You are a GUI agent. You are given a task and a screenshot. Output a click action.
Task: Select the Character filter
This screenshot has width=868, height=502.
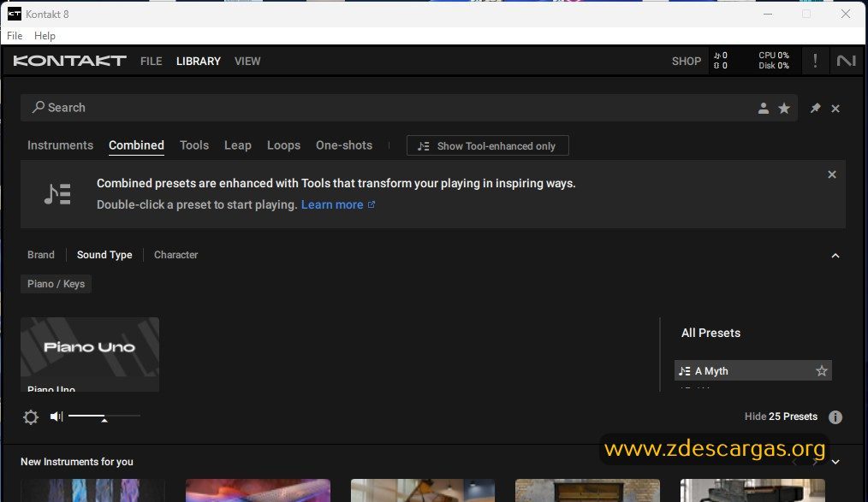coord(175,255)
